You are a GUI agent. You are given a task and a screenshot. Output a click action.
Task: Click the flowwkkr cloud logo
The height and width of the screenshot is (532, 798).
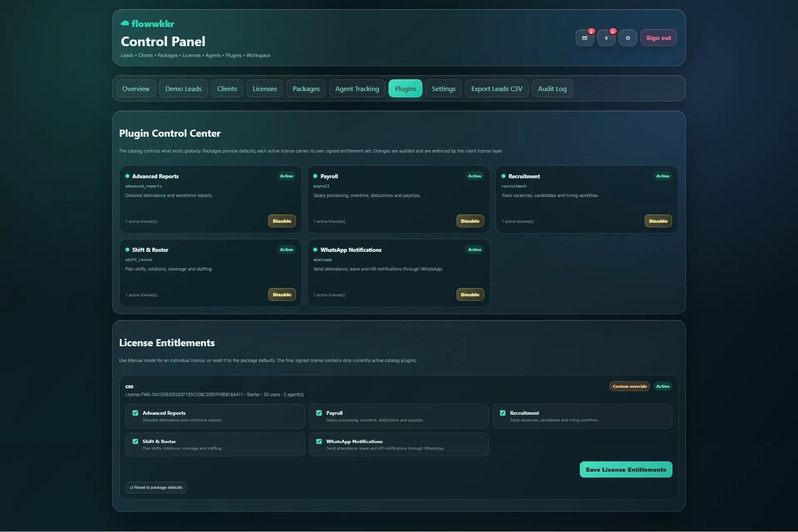point(148,24)
